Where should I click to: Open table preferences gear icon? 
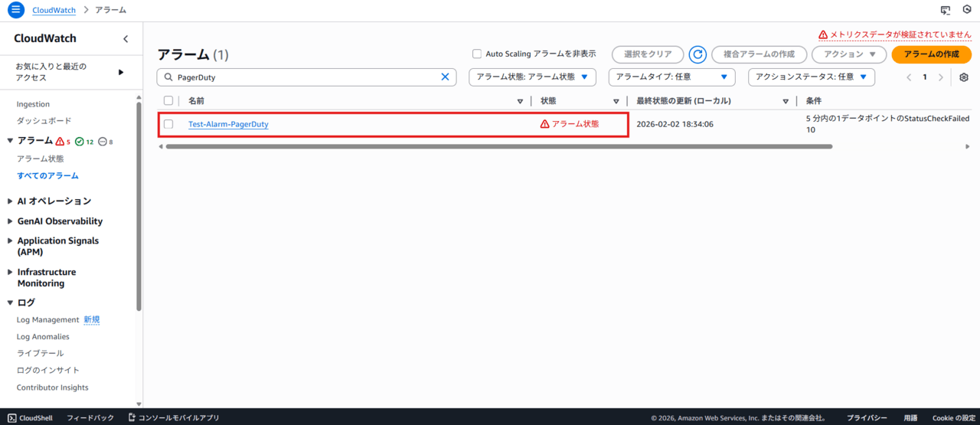coord(963,77)
